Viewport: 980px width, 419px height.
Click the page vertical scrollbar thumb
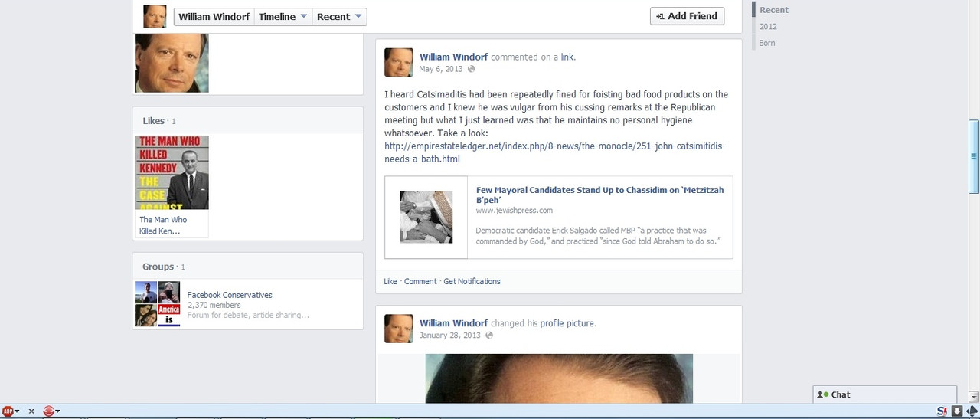(974, 156)
